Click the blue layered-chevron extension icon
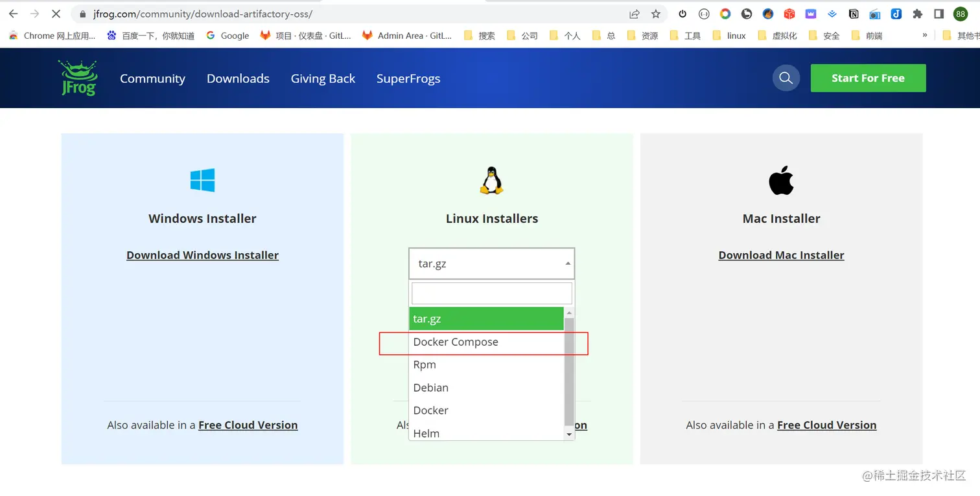980x496 pixels. 832,14
